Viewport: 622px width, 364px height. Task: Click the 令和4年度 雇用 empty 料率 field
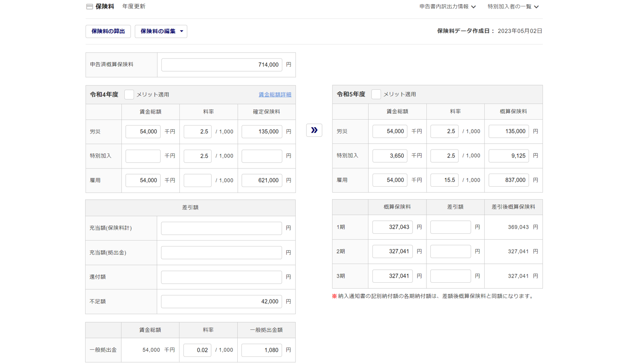(x=197, y=180)
